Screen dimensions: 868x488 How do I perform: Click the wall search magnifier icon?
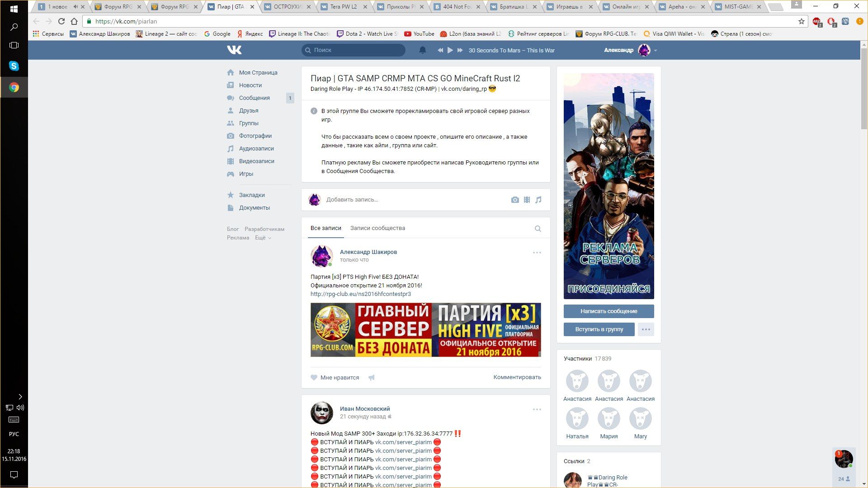538,229
